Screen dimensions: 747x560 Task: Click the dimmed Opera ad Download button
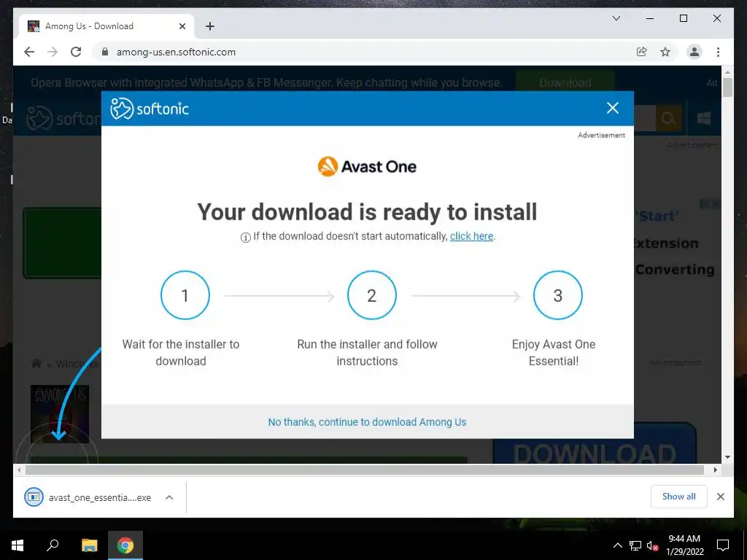565,82
